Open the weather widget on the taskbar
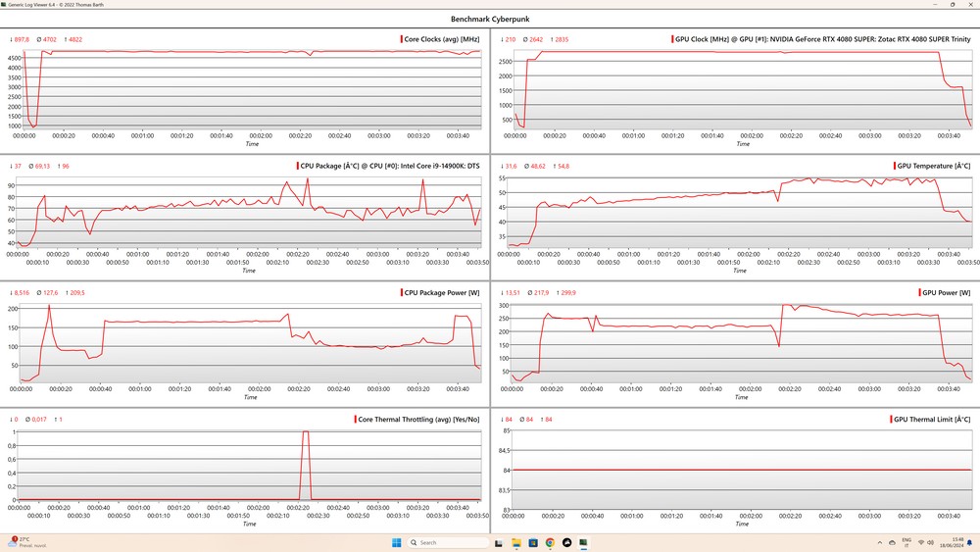 tap(22, 542)
